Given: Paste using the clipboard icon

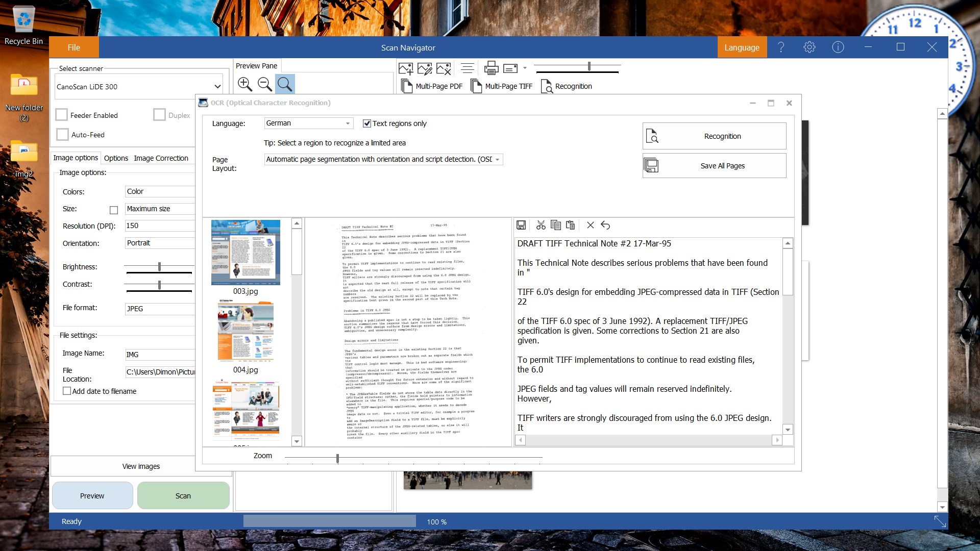Looking at the screenshot, I should (x=571, y=225).
